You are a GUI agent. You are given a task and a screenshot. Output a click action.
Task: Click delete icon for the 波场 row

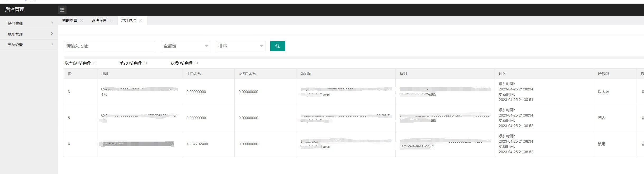coord(642,144)
